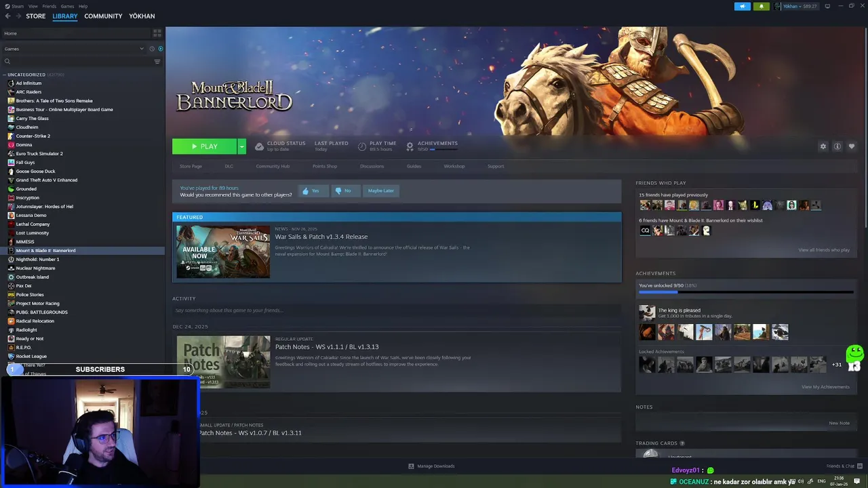
Task: Open the green notifications bell
Action: pyautogui.click(x=761, y=6)
